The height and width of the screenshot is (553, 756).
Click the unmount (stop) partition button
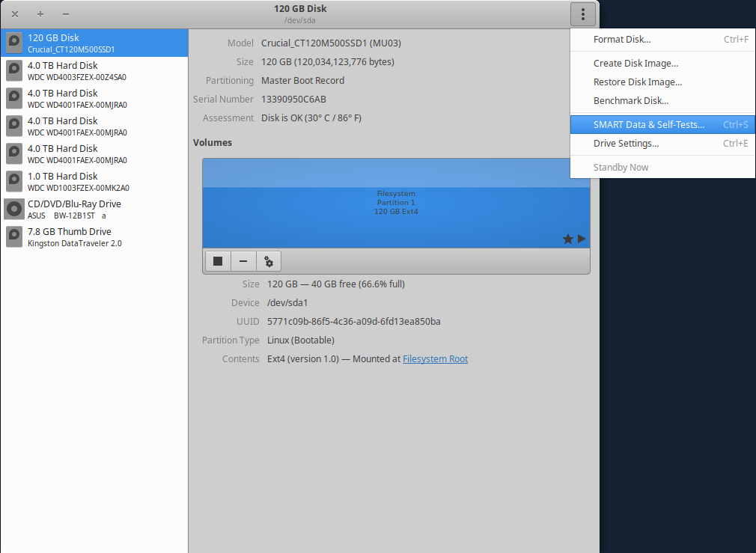[218, 261]
